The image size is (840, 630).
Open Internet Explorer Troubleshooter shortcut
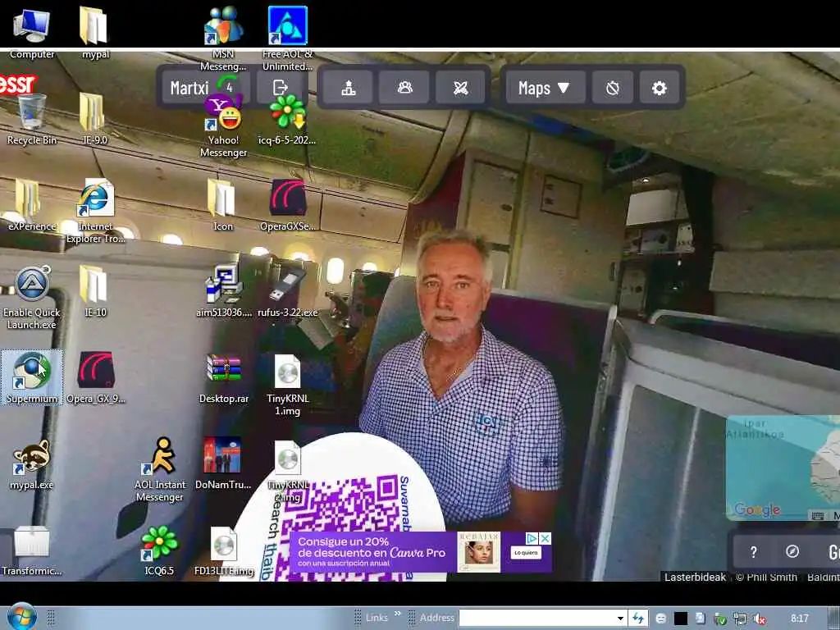95,212
